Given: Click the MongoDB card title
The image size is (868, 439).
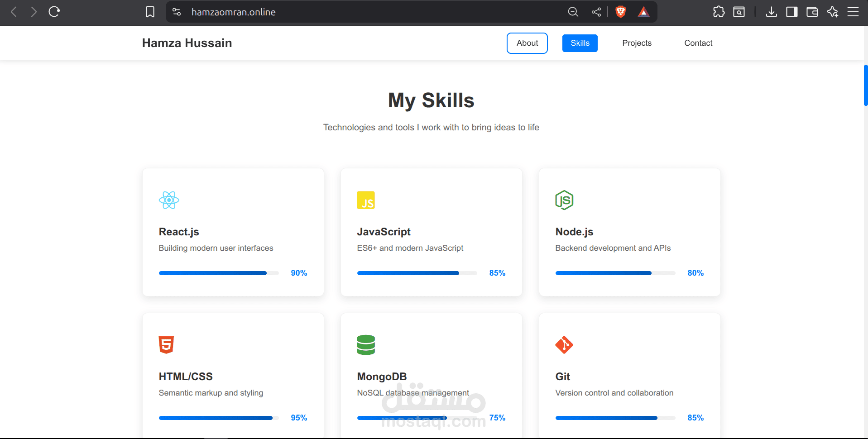Looking at the screenshot, I should [382, 377].
